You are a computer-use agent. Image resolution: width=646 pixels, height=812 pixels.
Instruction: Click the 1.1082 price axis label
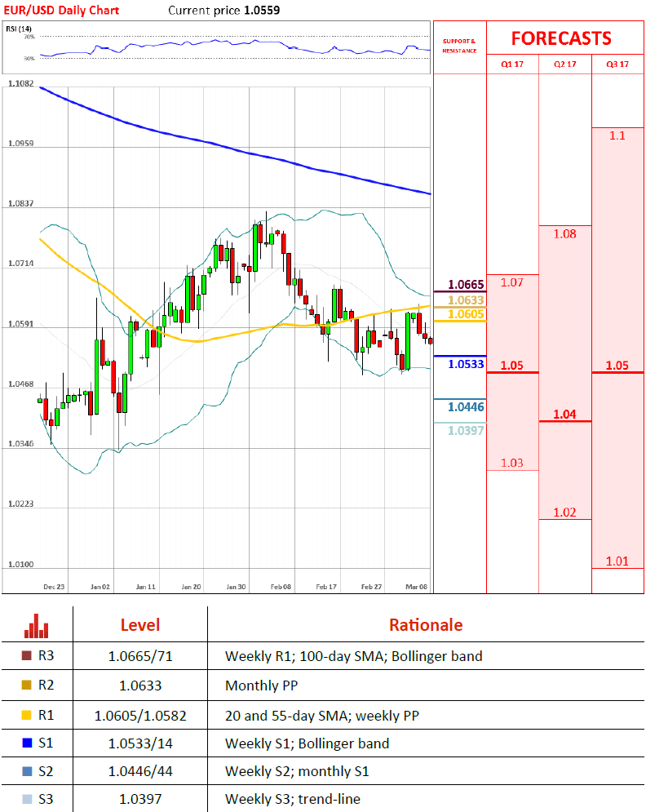click(x=20, y=83)
